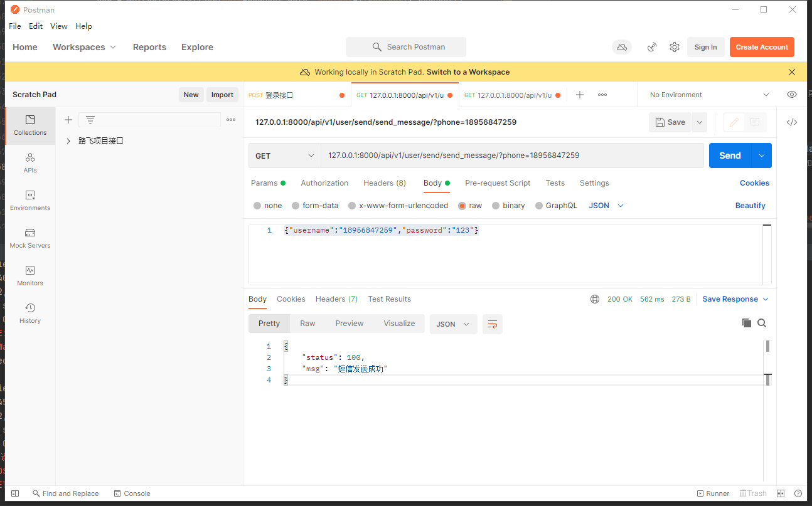
Task: Open History in the left sidebar
Action: click(x=30, y=313)
